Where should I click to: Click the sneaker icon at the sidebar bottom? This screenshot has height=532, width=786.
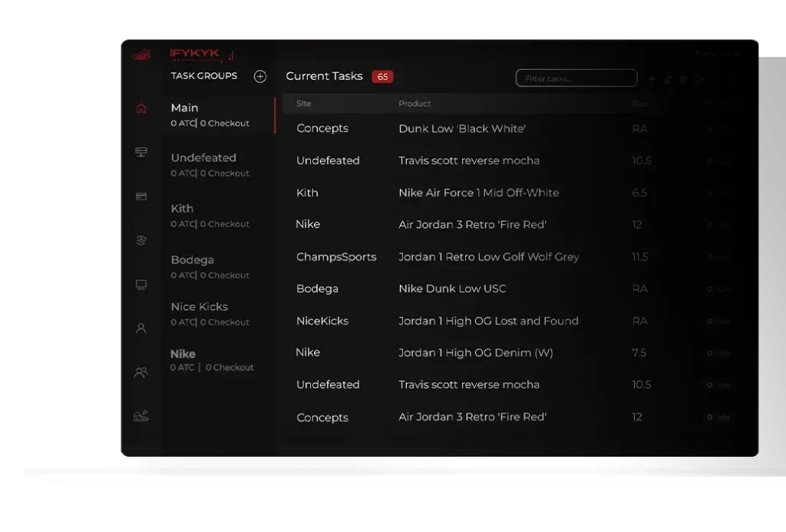(x=141, y=416)
